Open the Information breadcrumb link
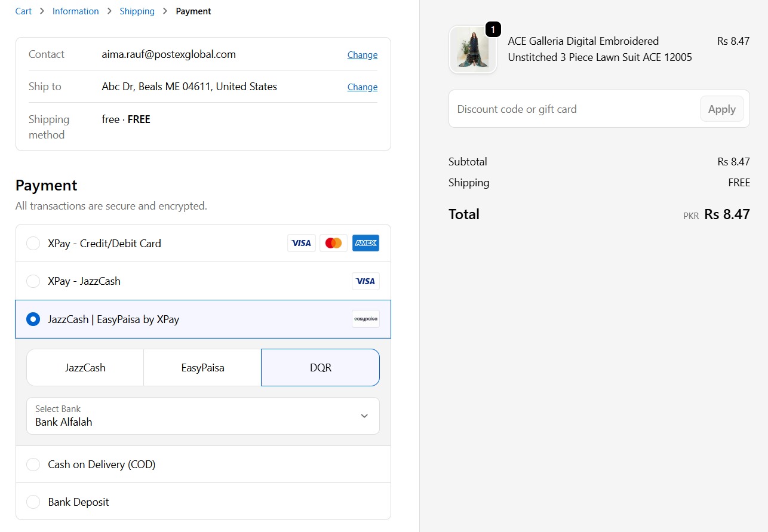The image size is (768, 532). click(76, 11)
